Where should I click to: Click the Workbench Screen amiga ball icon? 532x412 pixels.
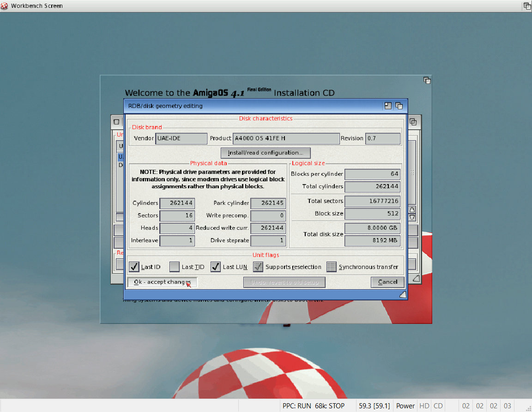point(4,6)
